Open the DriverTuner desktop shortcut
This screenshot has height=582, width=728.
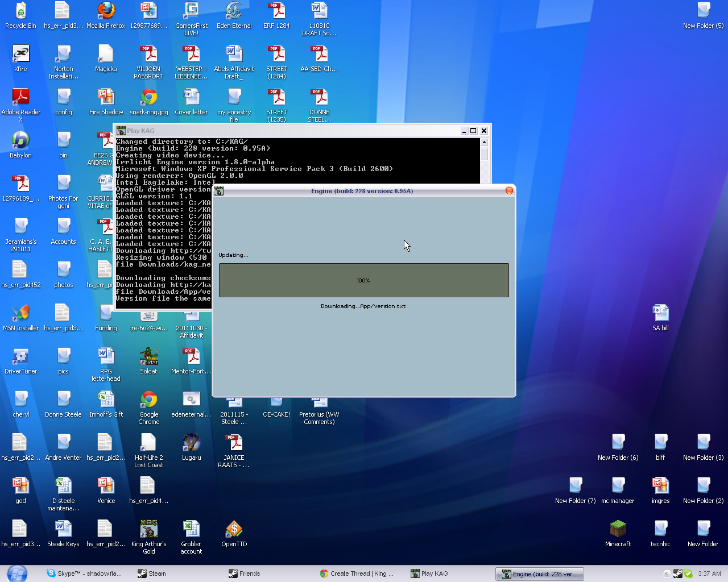point(20,361)
